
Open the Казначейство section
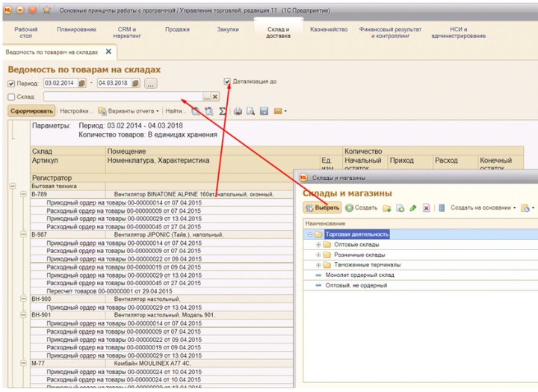pyautogui.click(x=329, y=30)
